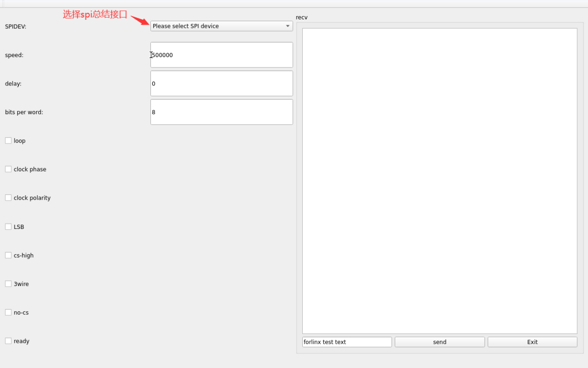Enable the loop checkbox
588x368 pixels.
(x=8, y=141)
